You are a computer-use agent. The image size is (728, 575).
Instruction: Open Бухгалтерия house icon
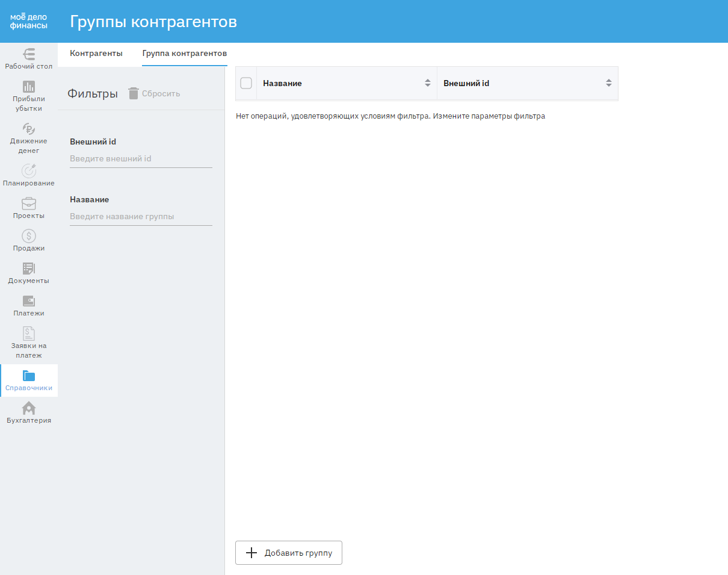coord(29,409)
